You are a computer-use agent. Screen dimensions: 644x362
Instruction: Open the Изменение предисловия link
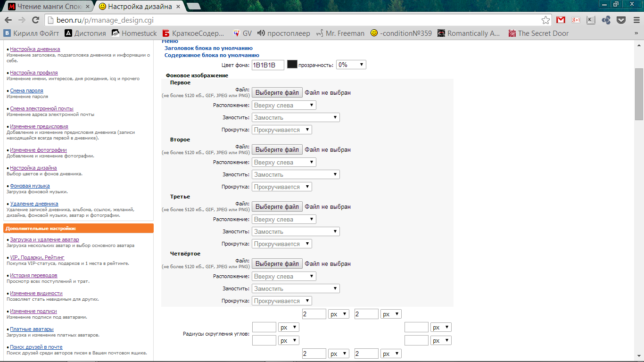39,126
